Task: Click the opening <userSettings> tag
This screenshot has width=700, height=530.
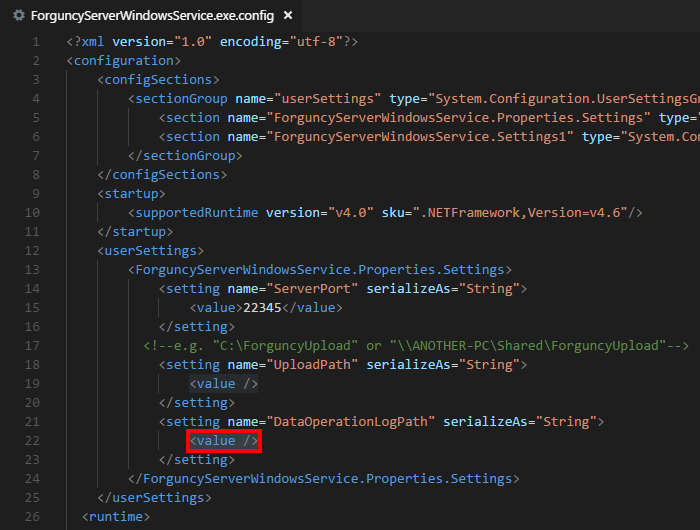Action: (x=150, y=251)
